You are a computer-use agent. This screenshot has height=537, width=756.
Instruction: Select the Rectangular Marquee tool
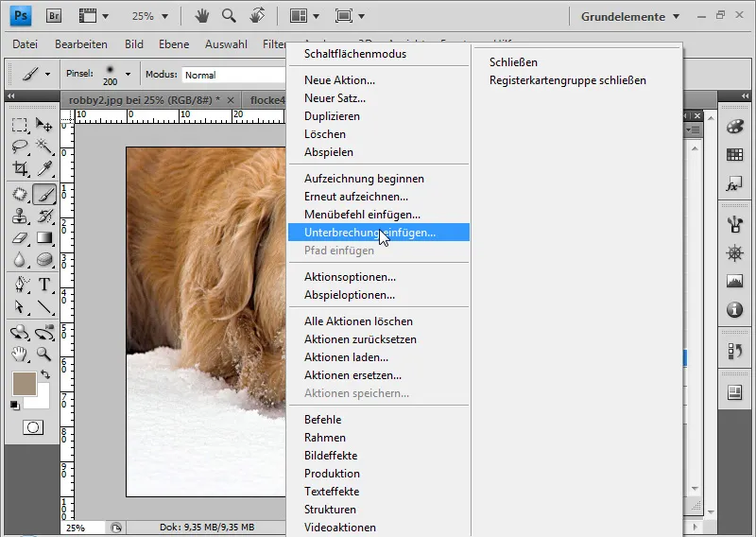pos(19,125)
